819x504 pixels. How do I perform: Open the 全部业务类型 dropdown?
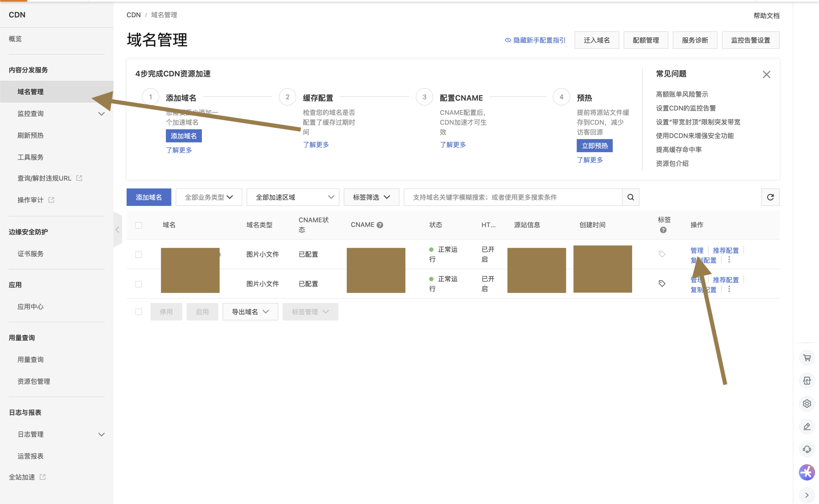209,197
